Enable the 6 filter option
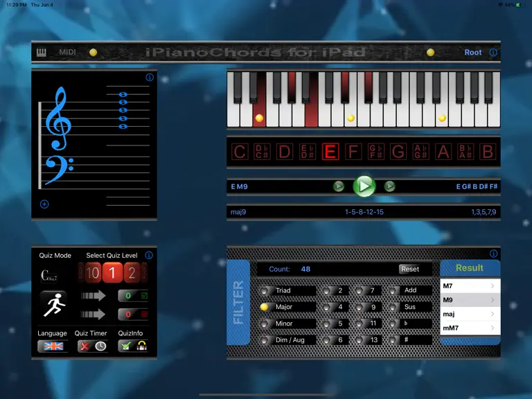Screen dimensions: 532x399 [x=335, y=340]
